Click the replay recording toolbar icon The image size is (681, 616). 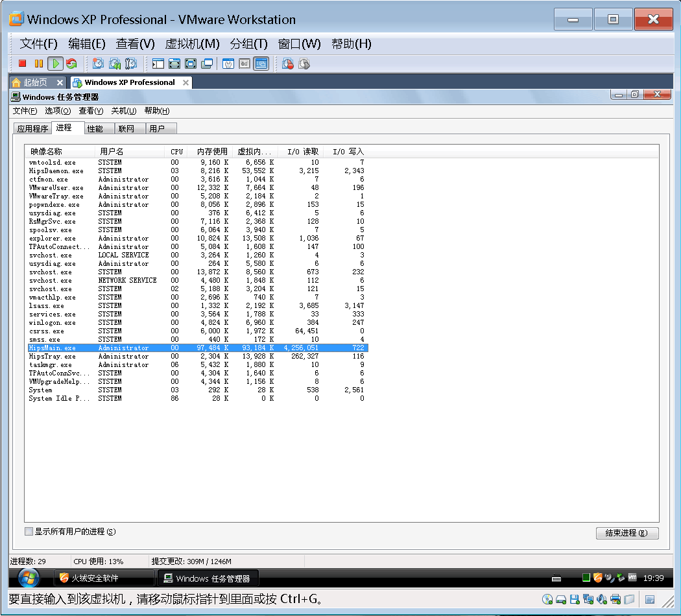pyautogui.click(x=304, y=64)
